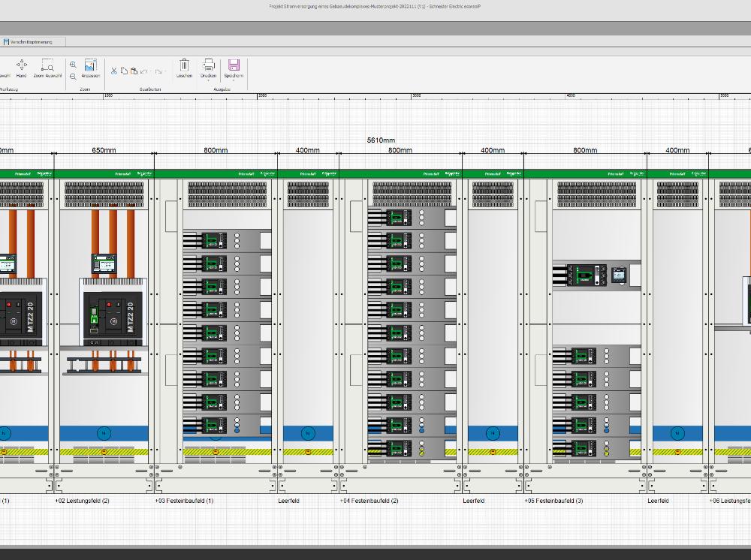Paste using the clipboard icon
Image resolution: width=751 pixels, height=560 pixels.
point(134,71)
